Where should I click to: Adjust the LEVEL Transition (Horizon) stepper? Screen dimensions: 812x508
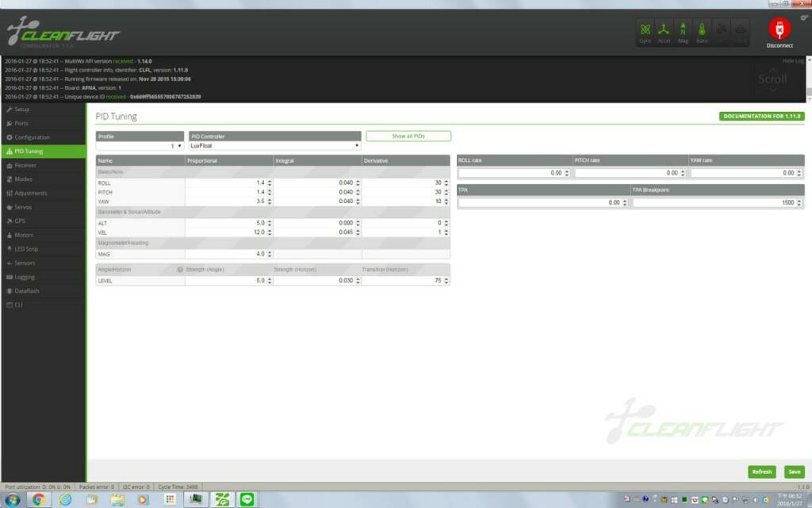(446, 281)
